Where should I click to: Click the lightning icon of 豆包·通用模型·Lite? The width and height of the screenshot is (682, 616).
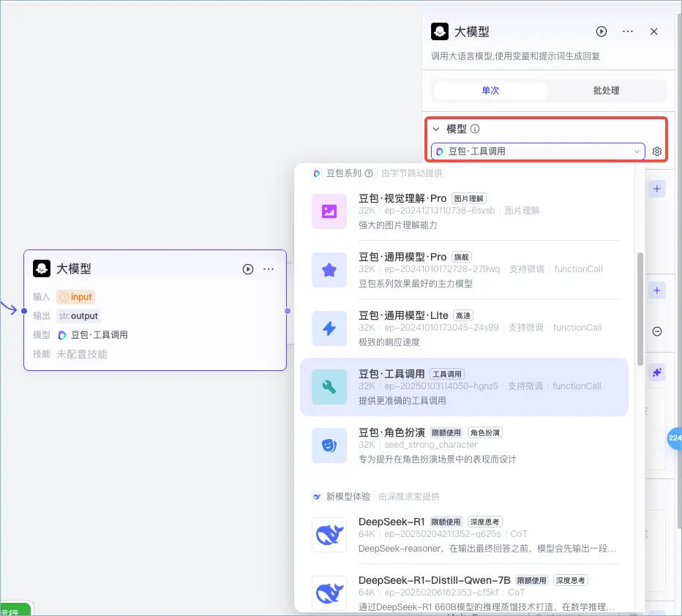(x=329, y=328)
